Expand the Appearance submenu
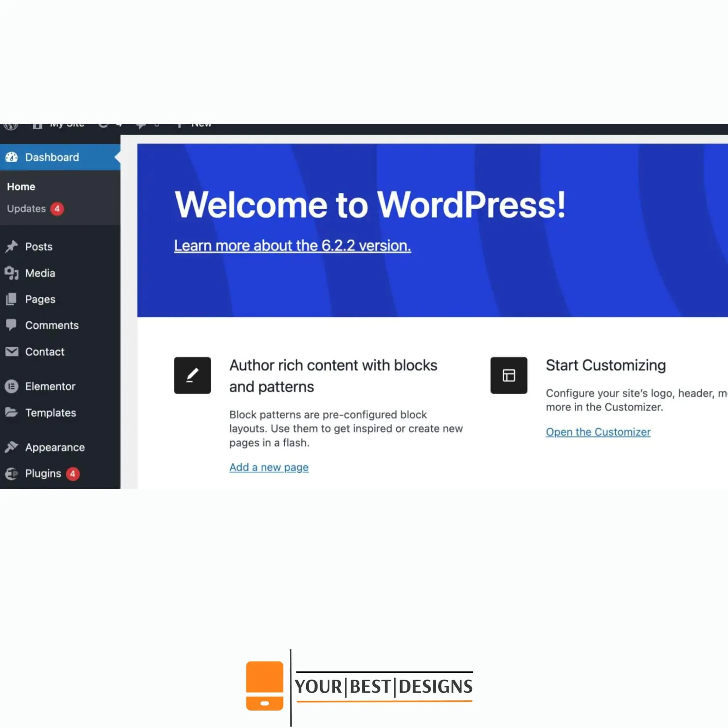 click(55, 447)
